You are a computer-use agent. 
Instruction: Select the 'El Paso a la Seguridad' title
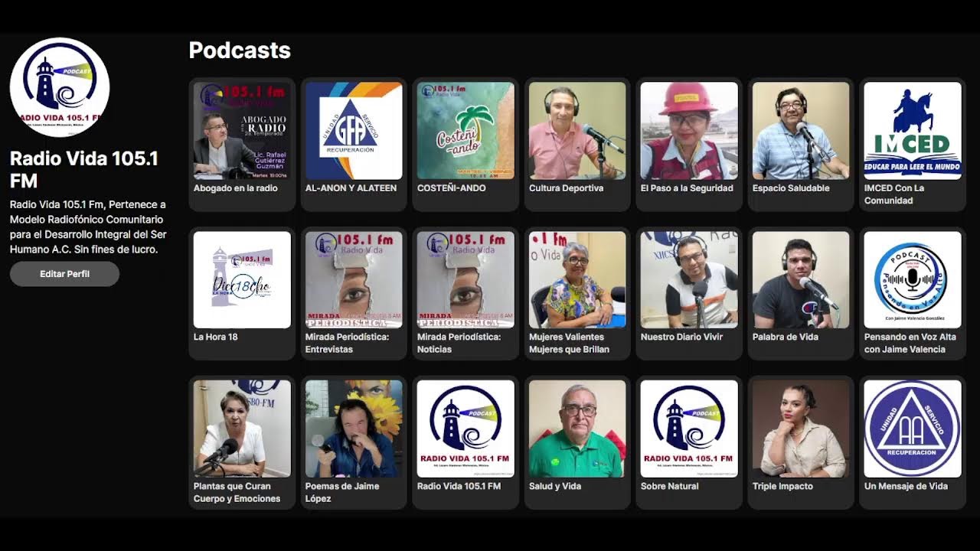pyautogui.click(x=687, y=188)
